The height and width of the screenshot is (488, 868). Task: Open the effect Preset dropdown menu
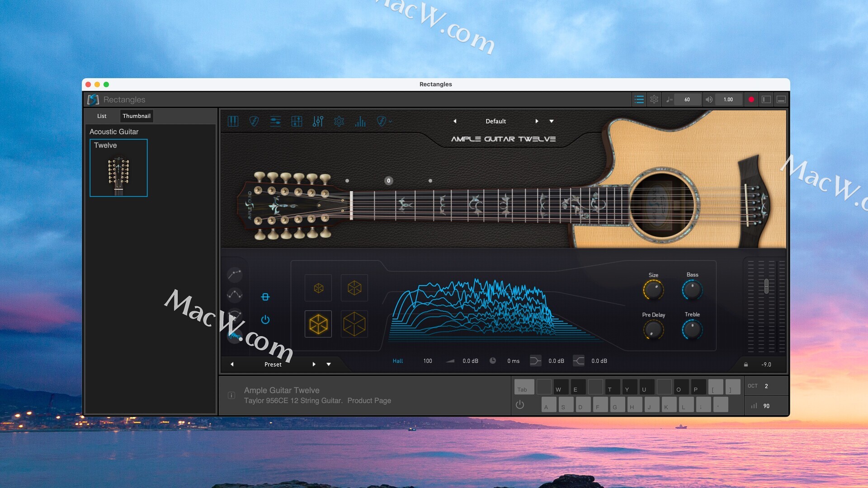329,364
